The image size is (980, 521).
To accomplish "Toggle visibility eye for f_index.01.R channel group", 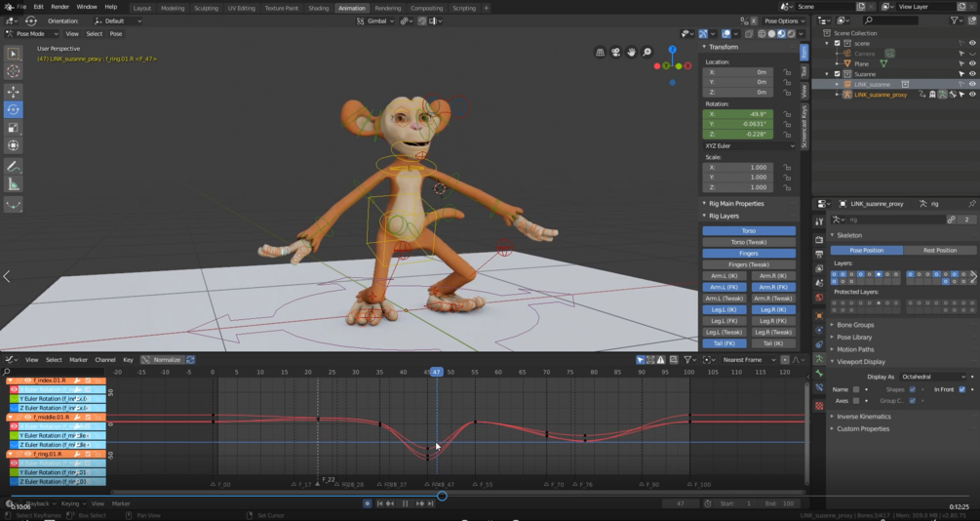I will point(27,381).
